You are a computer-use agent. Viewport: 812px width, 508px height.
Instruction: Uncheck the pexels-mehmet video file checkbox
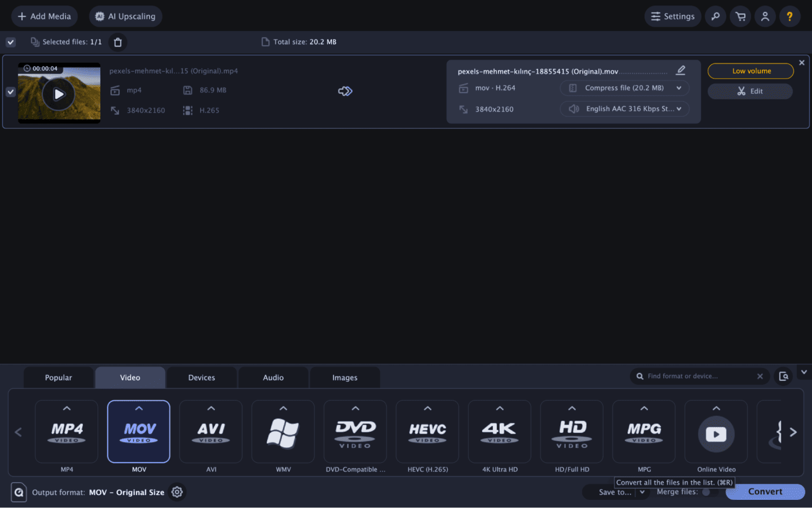[10, 92]
